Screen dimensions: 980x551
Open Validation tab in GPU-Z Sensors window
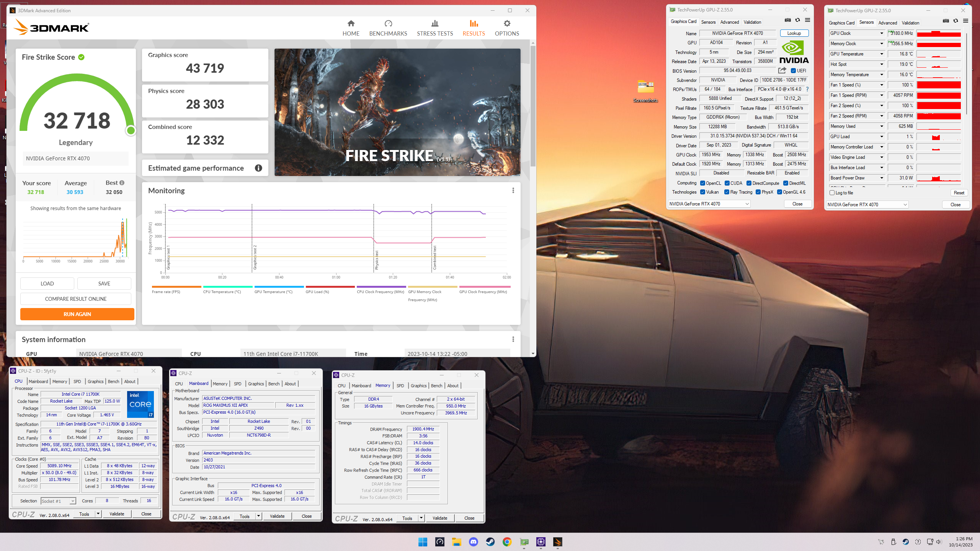point(910,23)
